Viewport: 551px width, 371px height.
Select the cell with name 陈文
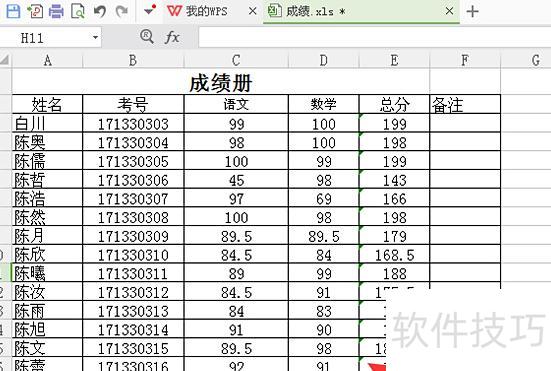pos(47,348)
